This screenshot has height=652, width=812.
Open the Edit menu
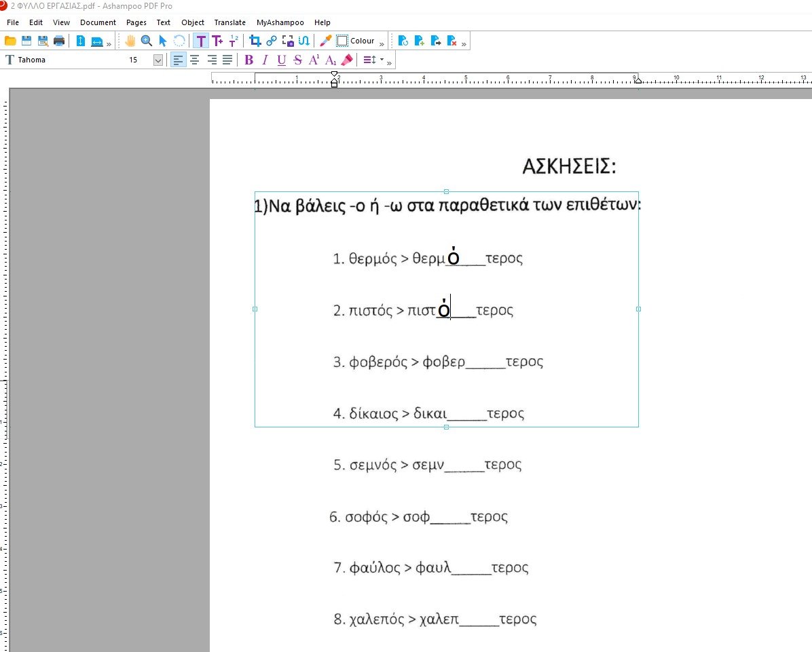point(36,22)
